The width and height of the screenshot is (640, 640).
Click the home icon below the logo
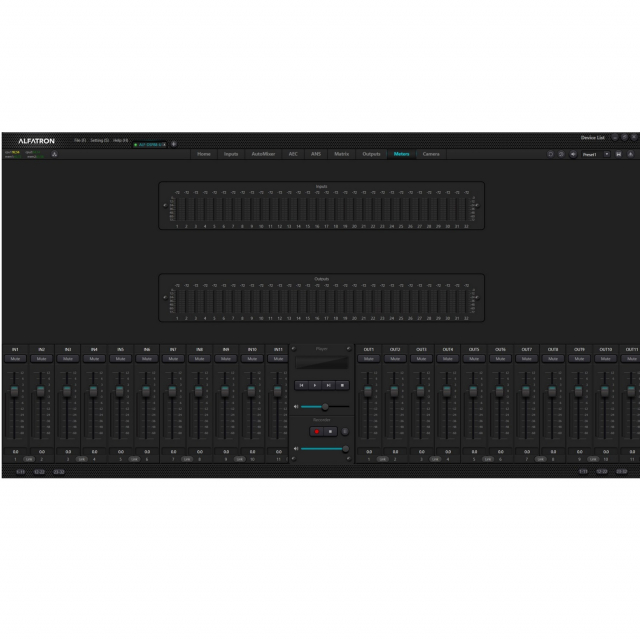click(54, 154)
